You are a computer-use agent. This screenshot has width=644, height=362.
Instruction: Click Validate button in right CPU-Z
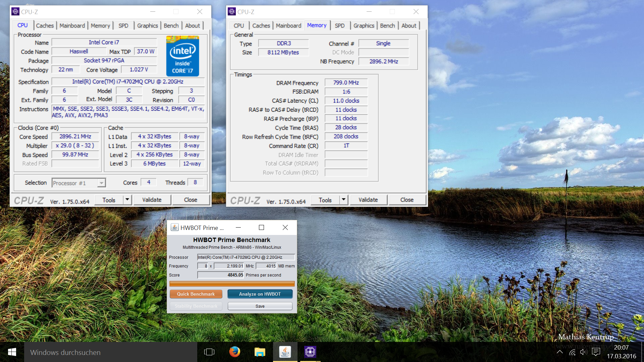point(368,200)
